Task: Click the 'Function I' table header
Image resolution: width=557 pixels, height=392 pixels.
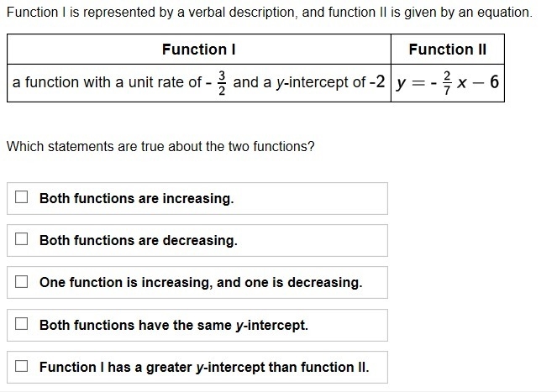Action: [x=199, y=50]
